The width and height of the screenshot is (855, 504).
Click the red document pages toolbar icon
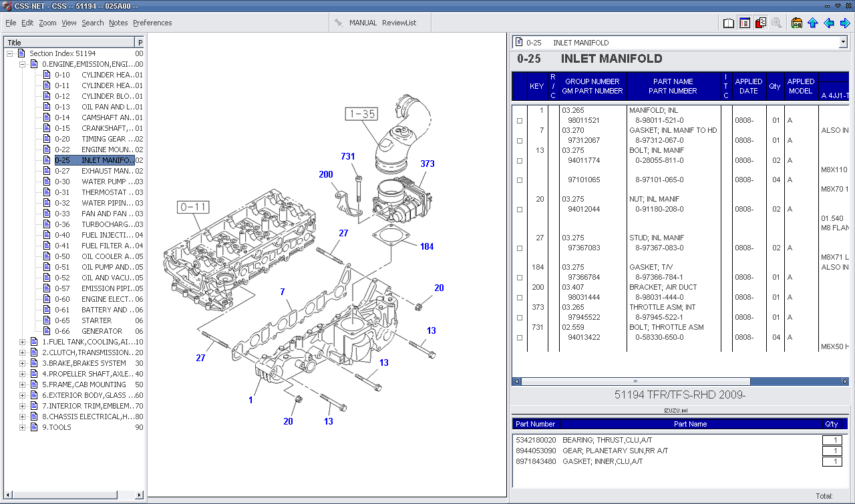pos(761,23)
